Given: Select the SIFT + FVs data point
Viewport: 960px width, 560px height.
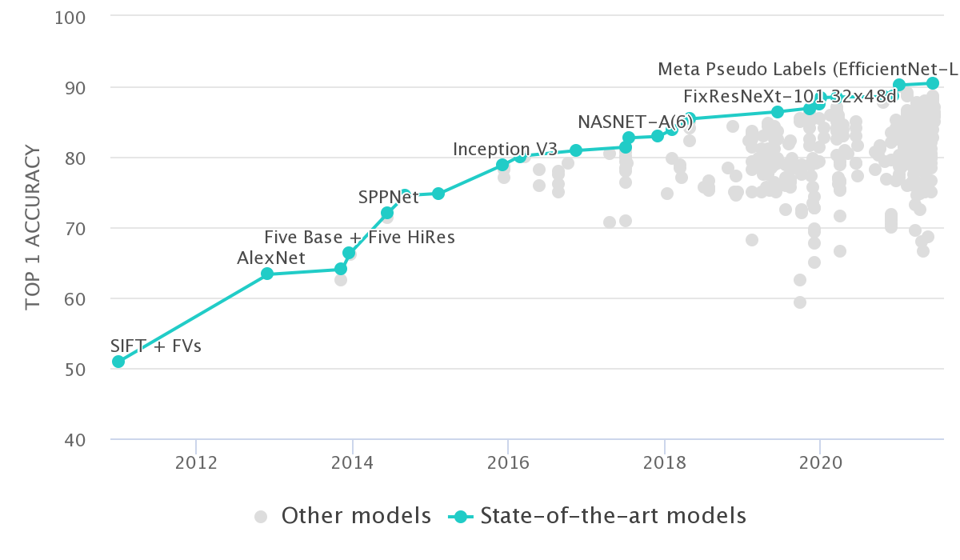Looking at the screenshot, I should (118, 362).
